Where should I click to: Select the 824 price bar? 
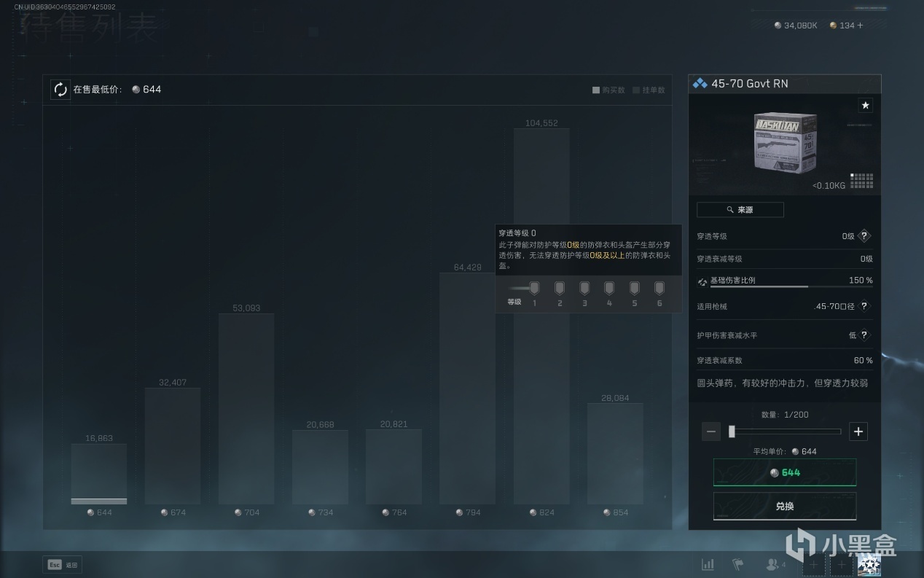(x=541, y=316)
